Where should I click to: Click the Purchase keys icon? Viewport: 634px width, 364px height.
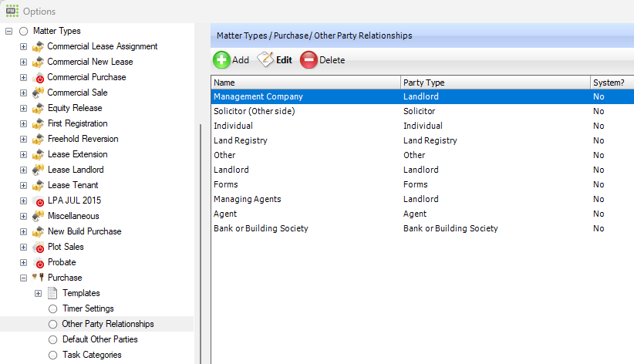[38, 278]
